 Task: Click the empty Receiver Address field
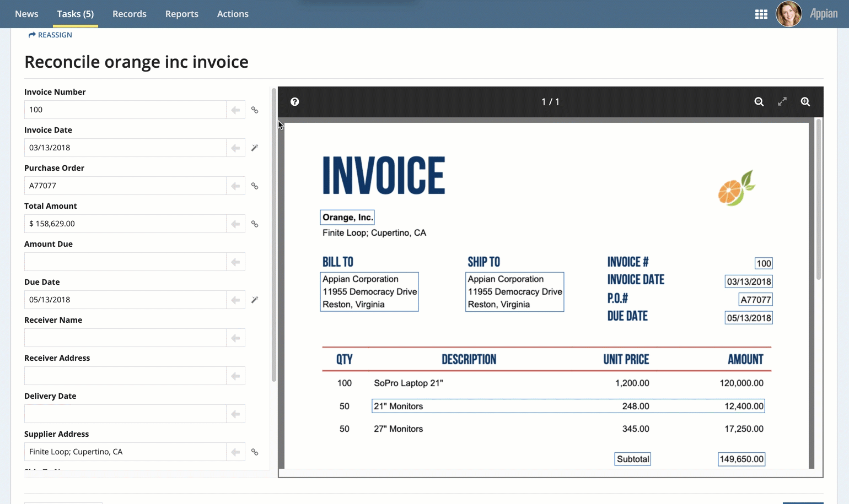[x=125, y=376]
